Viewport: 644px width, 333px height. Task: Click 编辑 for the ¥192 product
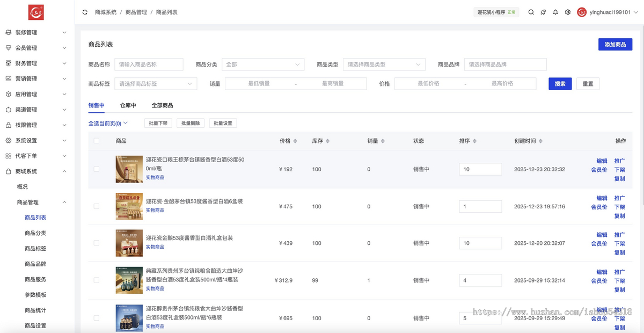[x=602, y=161]
